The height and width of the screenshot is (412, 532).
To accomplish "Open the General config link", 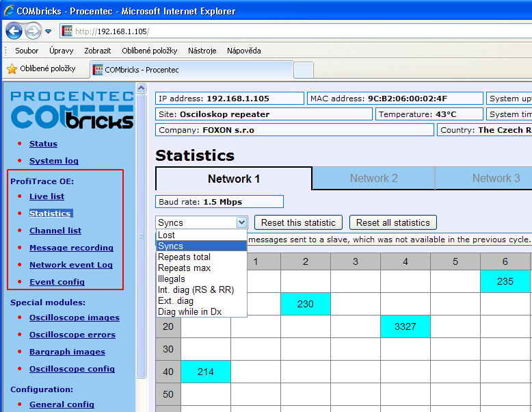I will 62,404.
